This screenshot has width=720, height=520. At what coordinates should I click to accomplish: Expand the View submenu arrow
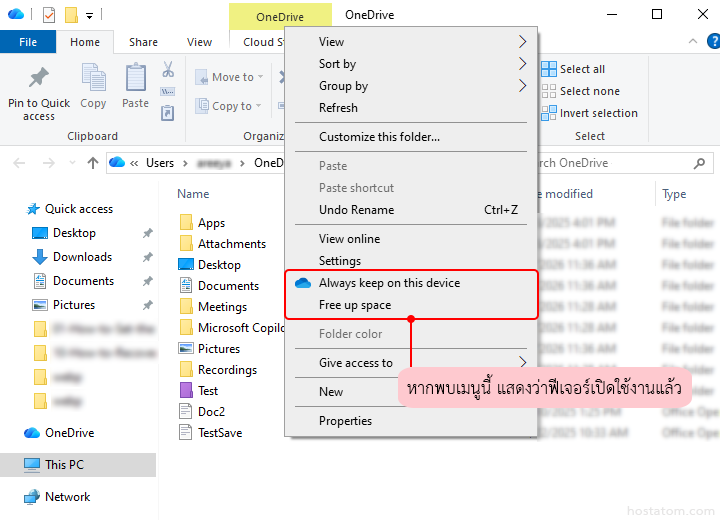pyautogui.click(x=523, y=42)
